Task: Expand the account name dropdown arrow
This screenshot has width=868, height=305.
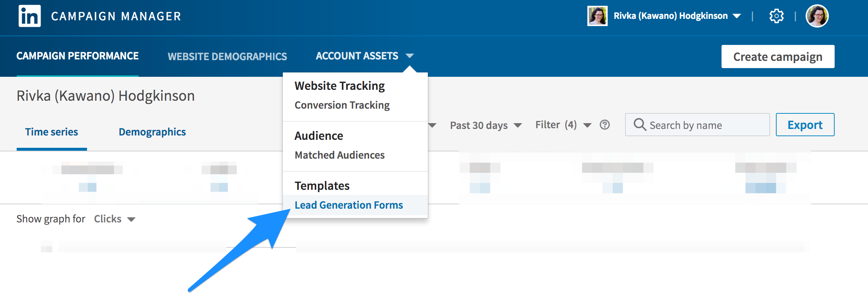Action: click(x=736, y=16)
